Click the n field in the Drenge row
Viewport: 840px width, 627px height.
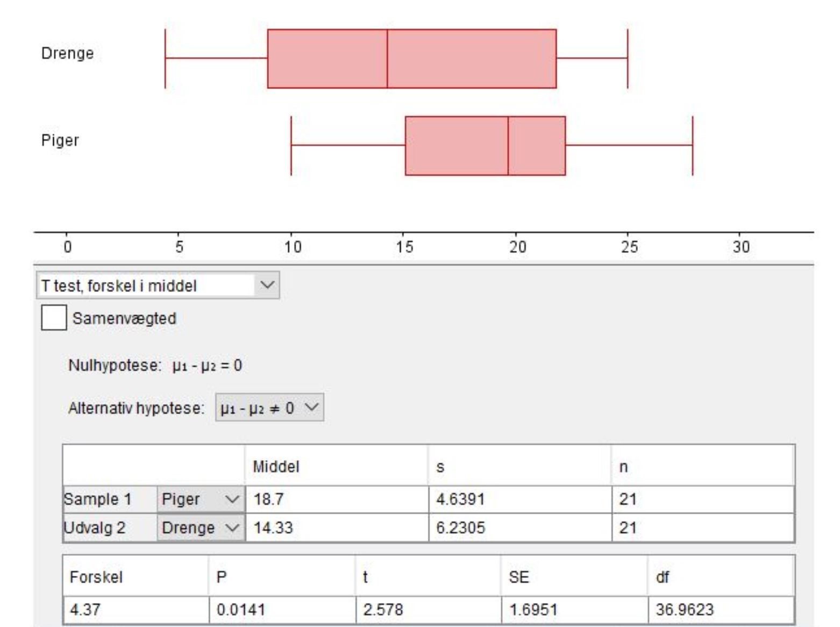coord(702,527)
